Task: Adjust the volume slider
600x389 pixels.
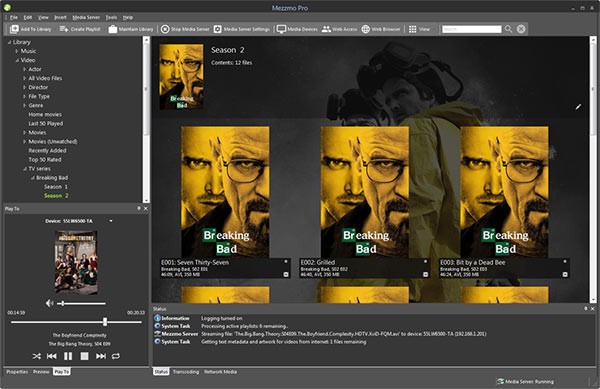Action: click(x=81, y=303)
